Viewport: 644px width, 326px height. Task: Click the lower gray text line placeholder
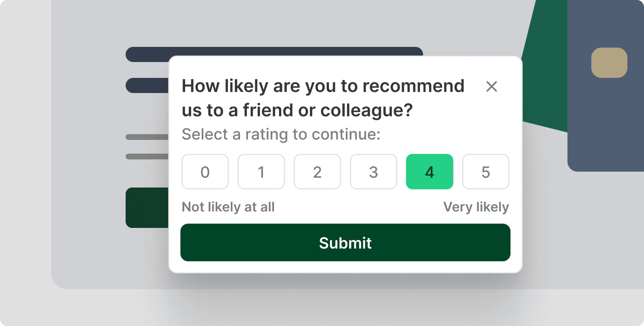[x=147, y=157]
